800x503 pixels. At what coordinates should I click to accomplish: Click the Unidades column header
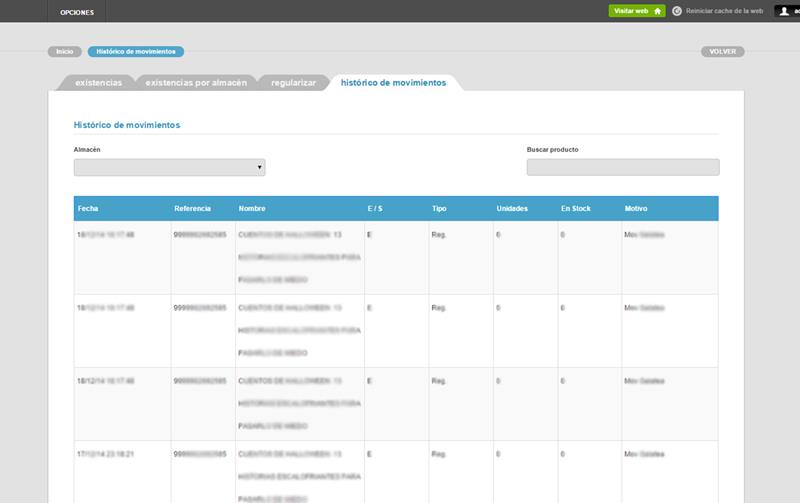[512, 209]
